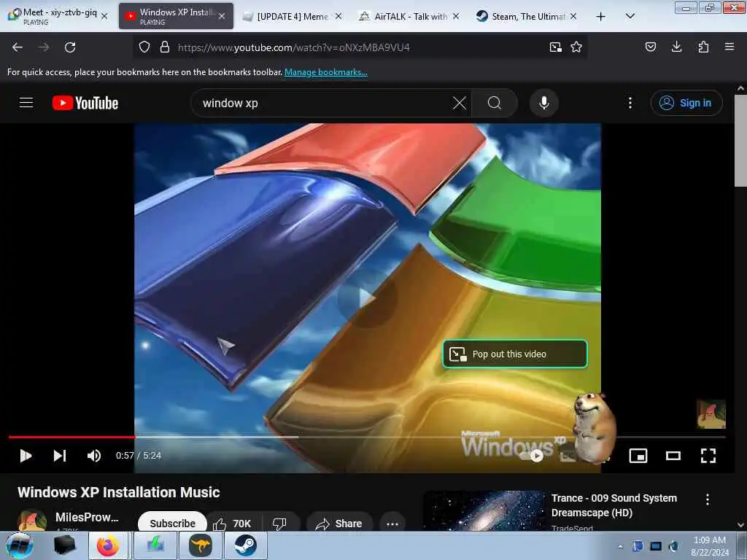Open the Firefox downloads panel
The width and height of the screenshot is (747, 560).
coord(676,47)
